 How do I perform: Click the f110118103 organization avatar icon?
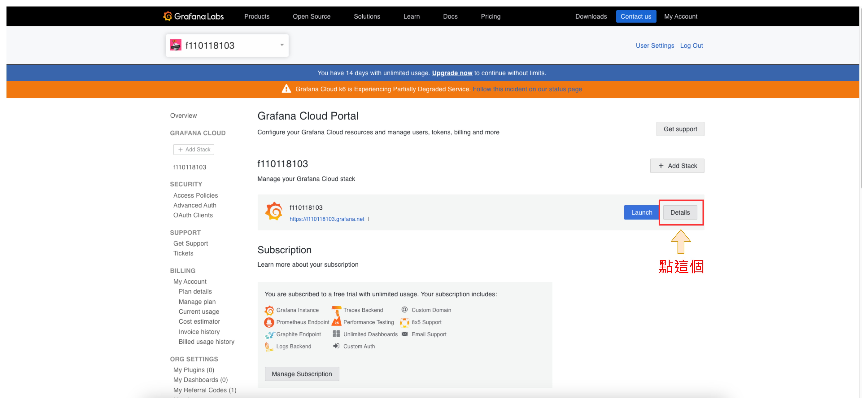(x=176, y=45)
